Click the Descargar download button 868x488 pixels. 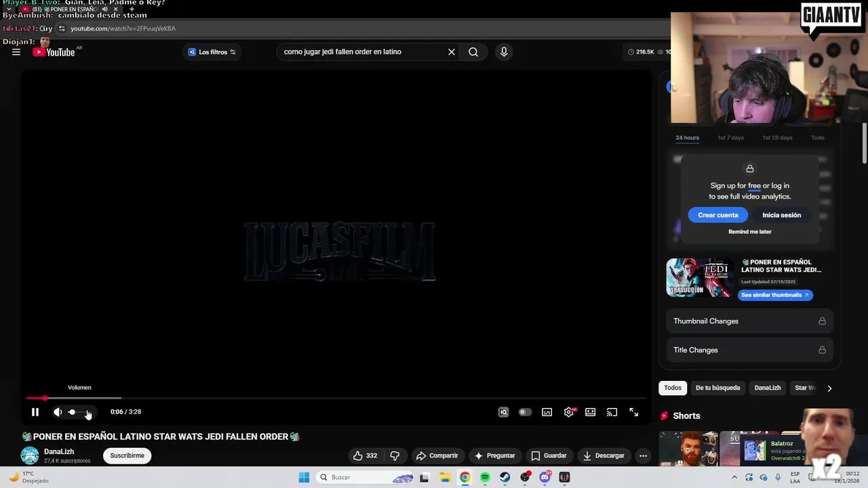(x=604, y=455)
